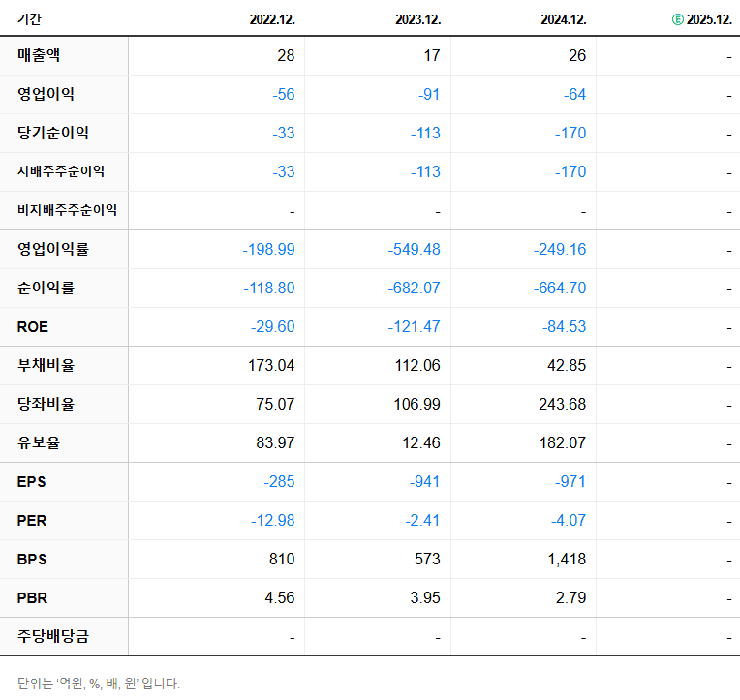The width and height of the screenshot is (740, 700).
Task: Click 매출액 value 26 for 2024.12.
Action: click(577, 55)
